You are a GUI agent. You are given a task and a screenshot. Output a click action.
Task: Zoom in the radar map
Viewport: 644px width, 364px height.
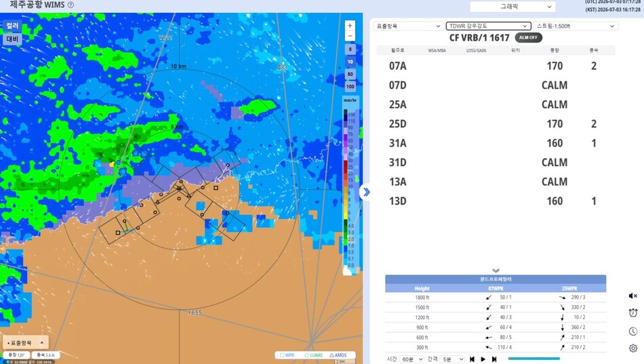350,26
